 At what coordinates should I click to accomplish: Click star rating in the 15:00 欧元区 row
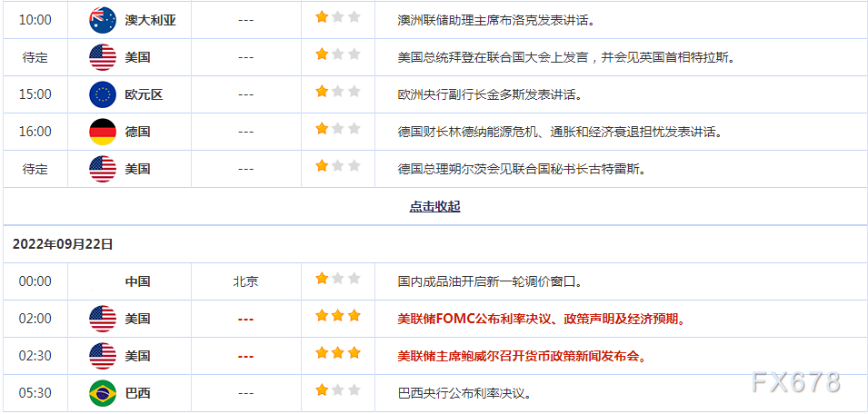click(x=338, y=91)
